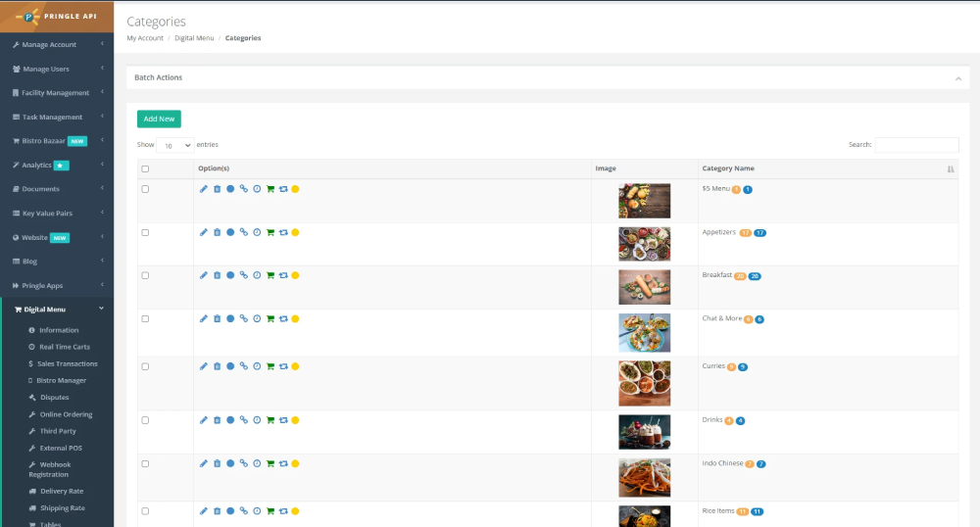
Task: Click clock icon in Rice Items row
Action: (257, 510)
